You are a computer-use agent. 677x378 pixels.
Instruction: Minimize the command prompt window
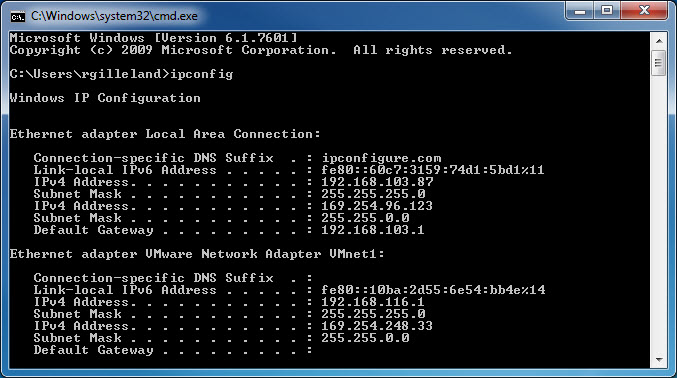580,11
